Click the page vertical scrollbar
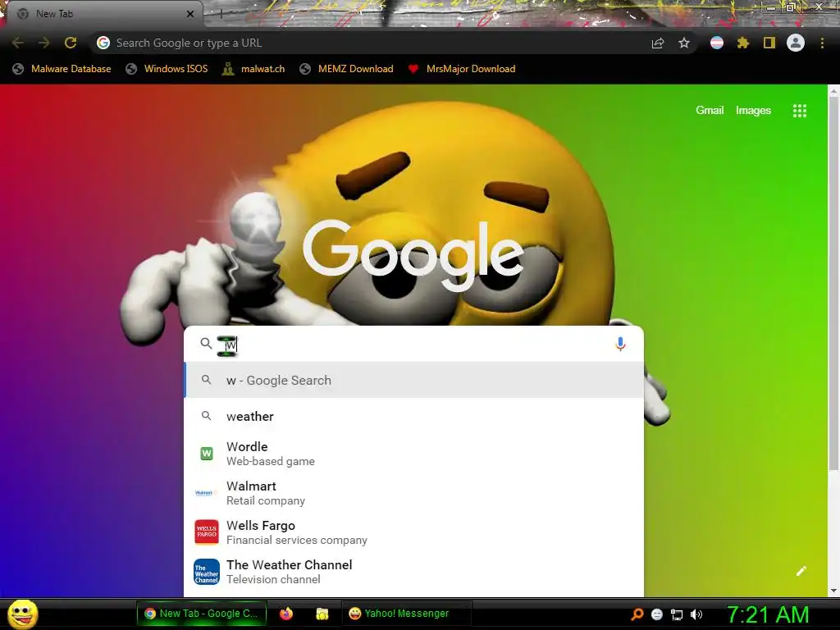 click(x=833, y=284)
